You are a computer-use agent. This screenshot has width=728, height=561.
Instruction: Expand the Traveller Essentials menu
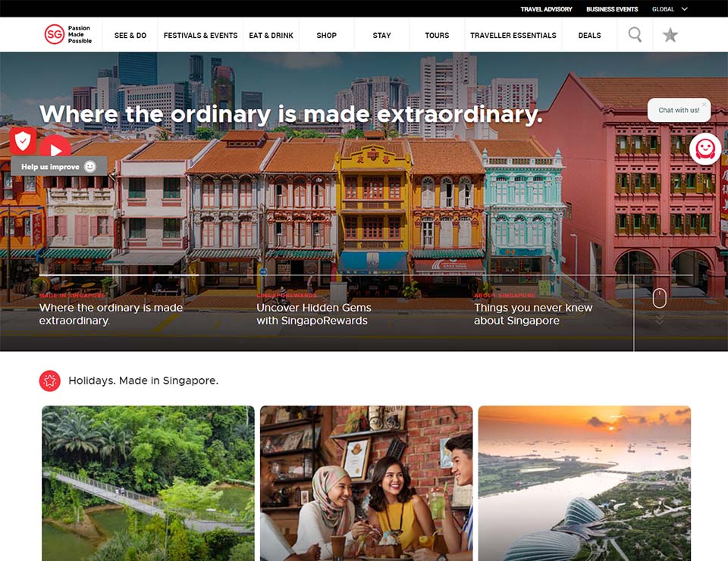coord(513,35)
